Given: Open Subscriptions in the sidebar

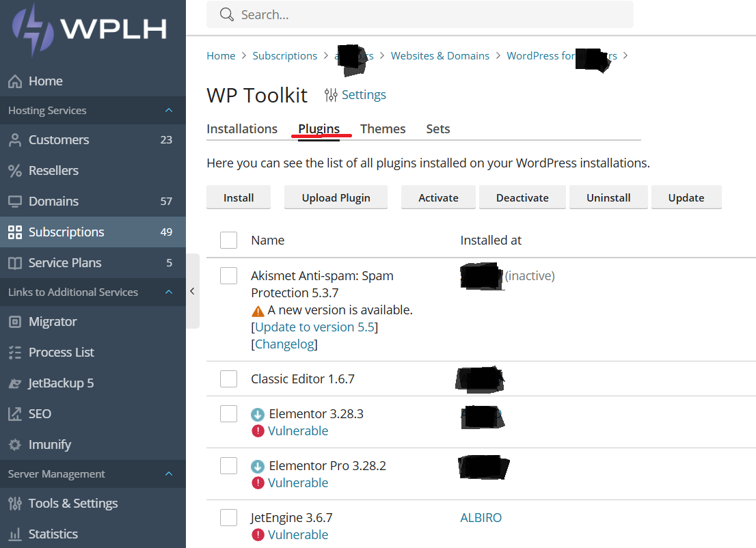Looking at the screenshot, I should [93, 232].
